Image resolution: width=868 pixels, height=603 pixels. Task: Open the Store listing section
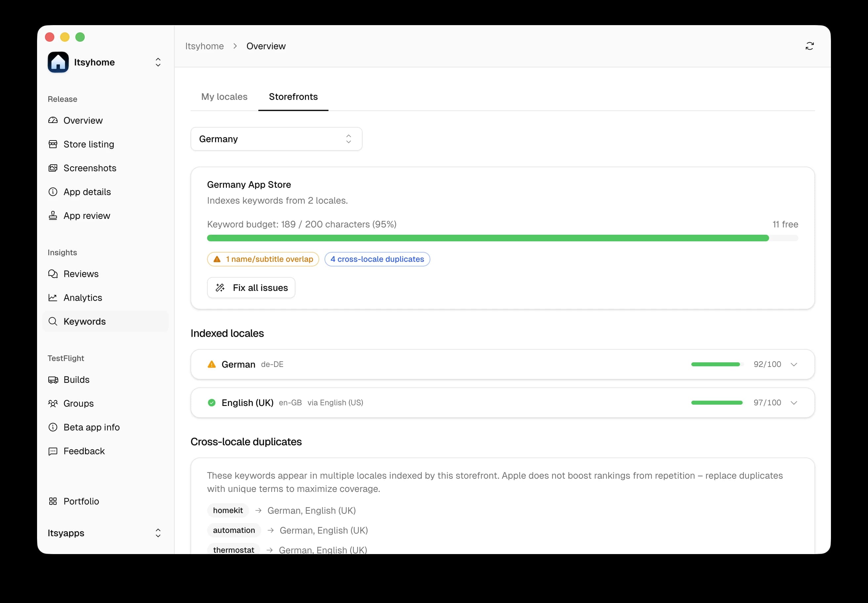point(88,144)
